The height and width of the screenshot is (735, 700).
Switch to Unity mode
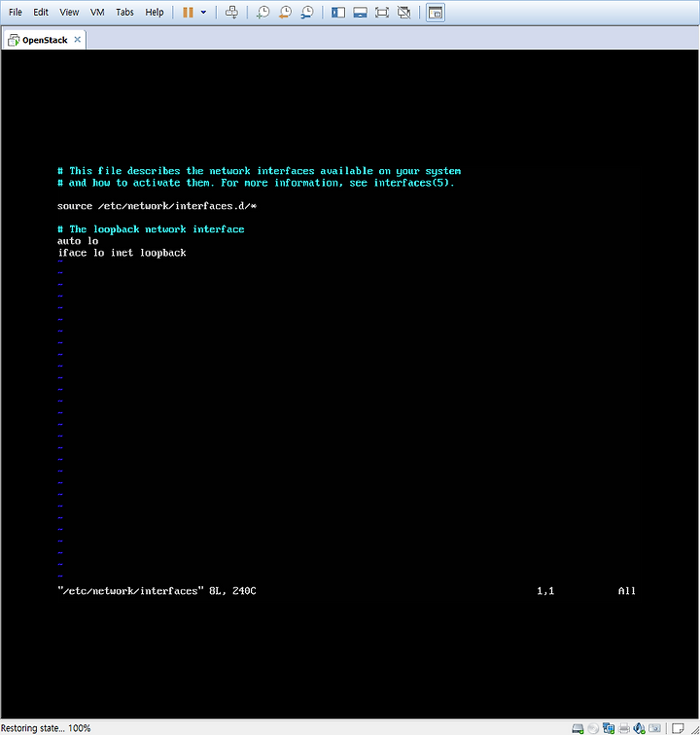[x=403, y=13]
